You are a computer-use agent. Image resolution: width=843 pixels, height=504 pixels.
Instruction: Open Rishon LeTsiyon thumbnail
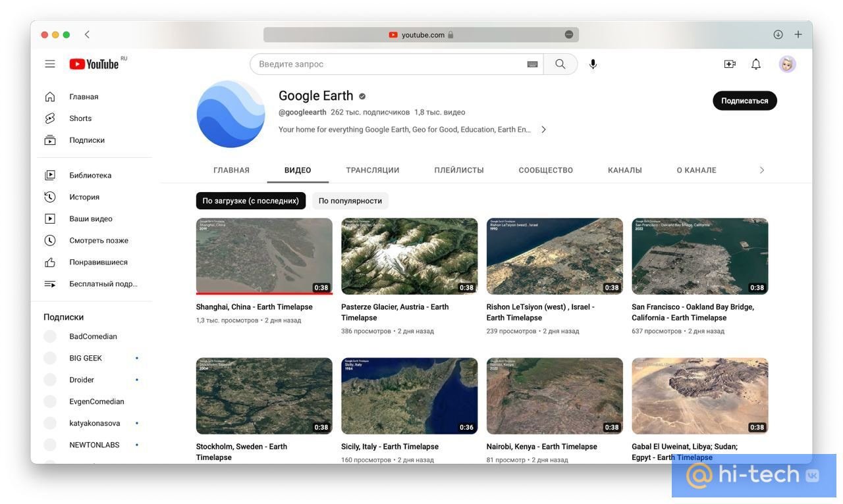point(555,256)
